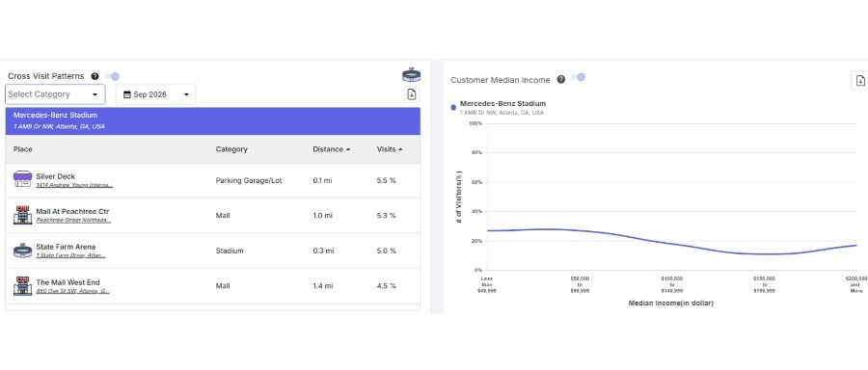868x370 pixels.
Task: Select the Mercedes-Benz Stadium header row
Action: click(212, 121)
